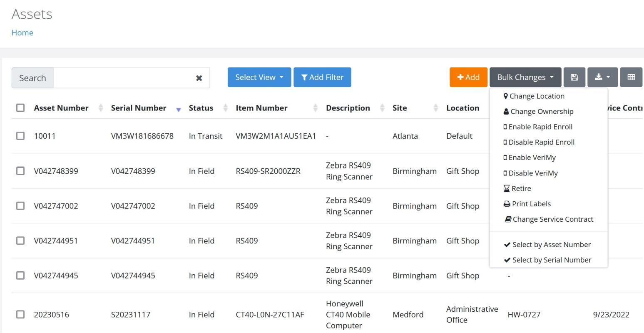The width and height of the screenshot is (644, 333).
Task: Click the orange Add button
Action: pos(468,77)
